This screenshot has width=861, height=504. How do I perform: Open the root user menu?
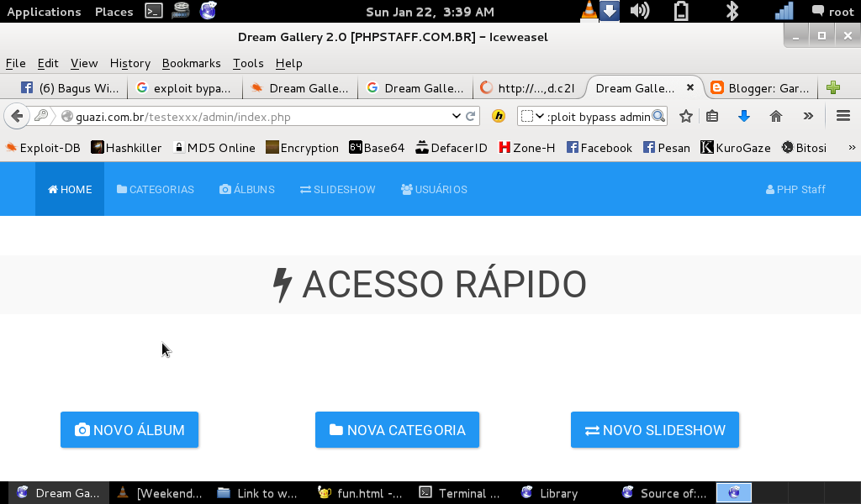(833, 12)
